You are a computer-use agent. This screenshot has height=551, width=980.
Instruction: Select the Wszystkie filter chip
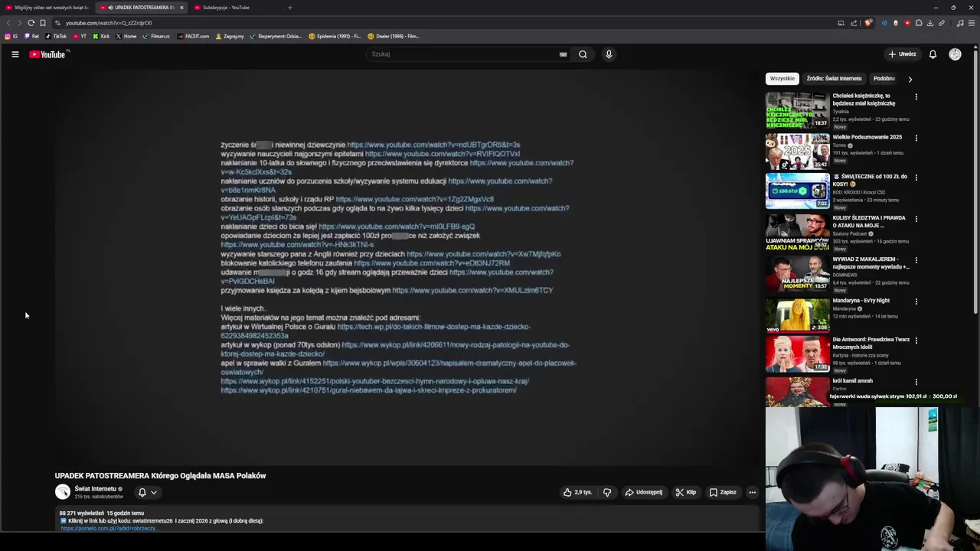coord(782,78)
